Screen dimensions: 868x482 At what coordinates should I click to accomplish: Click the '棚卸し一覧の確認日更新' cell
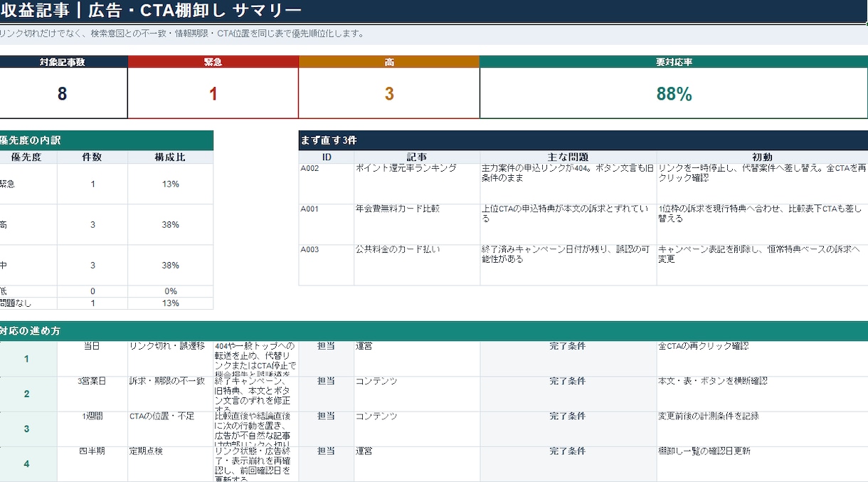point(762,464)
